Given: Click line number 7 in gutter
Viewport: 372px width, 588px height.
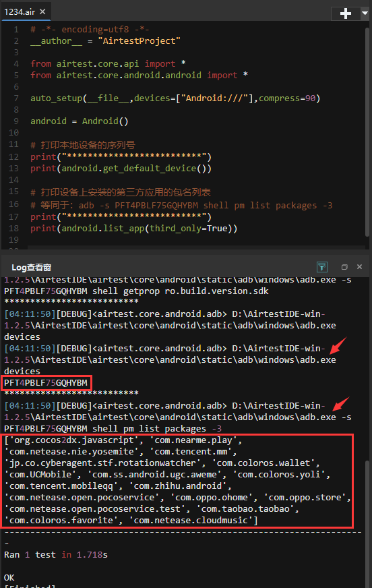Looking at the screenshot, I should click(16, 98).
